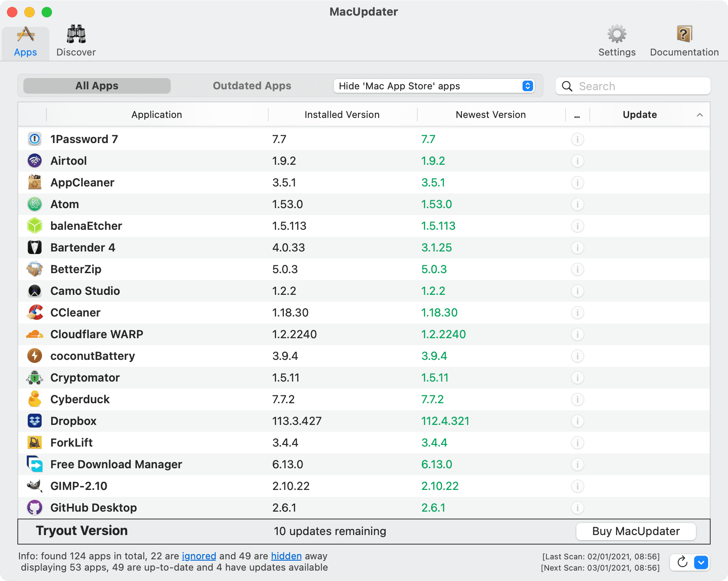Click the 1Password 7 app icon

pyautogui.click(x=35, y=139)
